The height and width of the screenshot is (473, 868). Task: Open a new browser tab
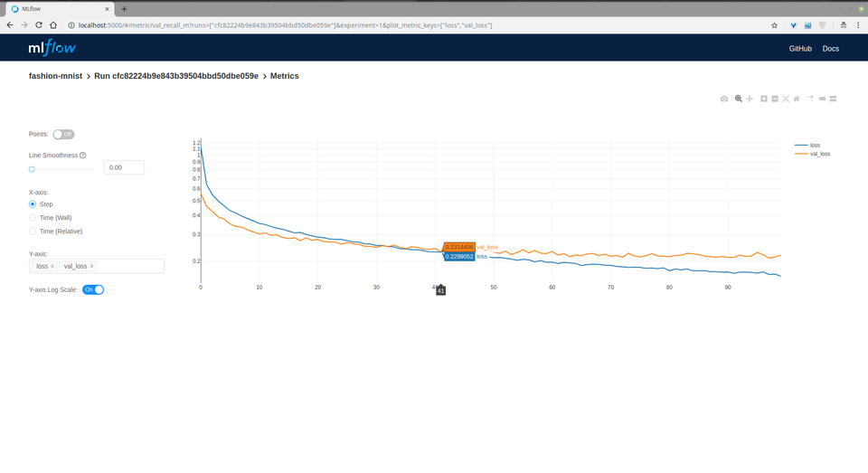124,9
